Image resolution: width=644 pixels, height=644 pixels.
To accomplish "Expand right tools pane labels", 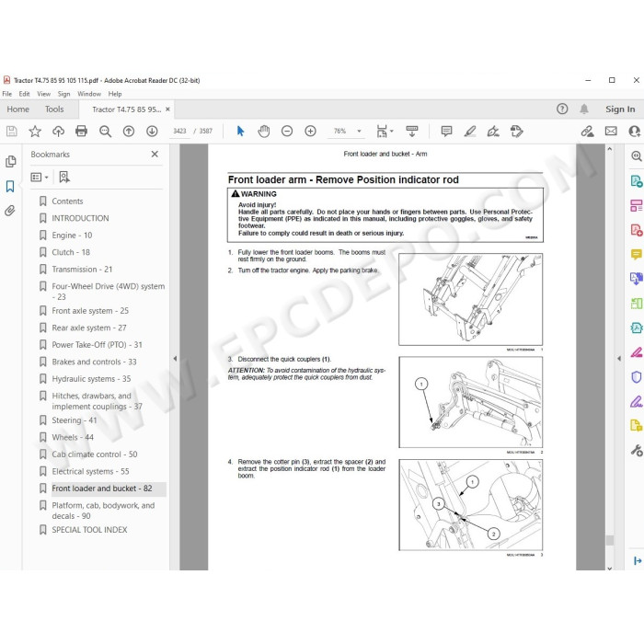I will pos(638,560).
